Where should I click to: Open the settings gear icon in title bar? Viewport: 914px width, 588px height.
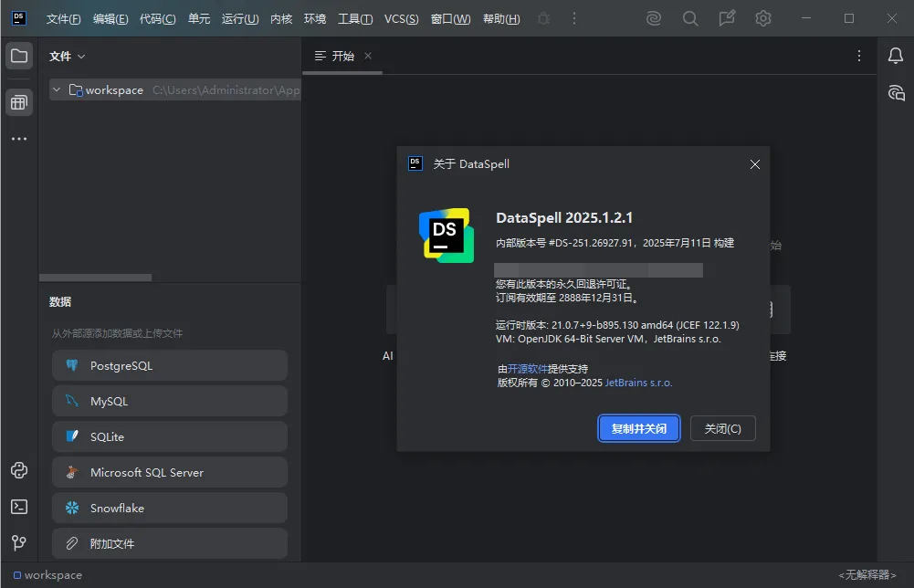coord(763,18)
